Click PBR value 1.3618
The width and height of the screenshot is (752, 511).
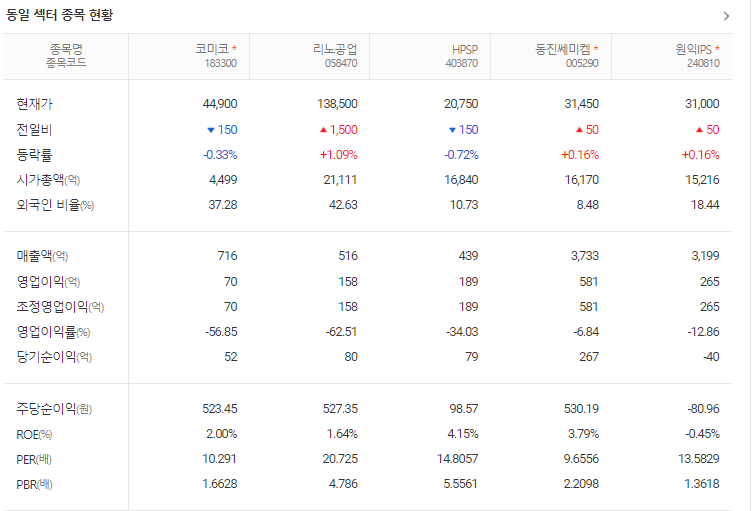pos(702,484)
